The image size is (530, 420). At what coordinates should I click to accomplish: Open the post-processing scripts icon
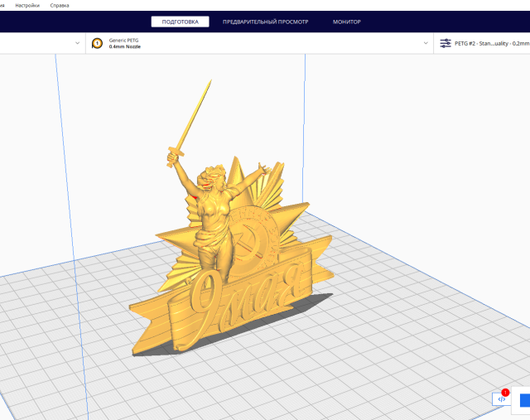(x=502, y=399)
